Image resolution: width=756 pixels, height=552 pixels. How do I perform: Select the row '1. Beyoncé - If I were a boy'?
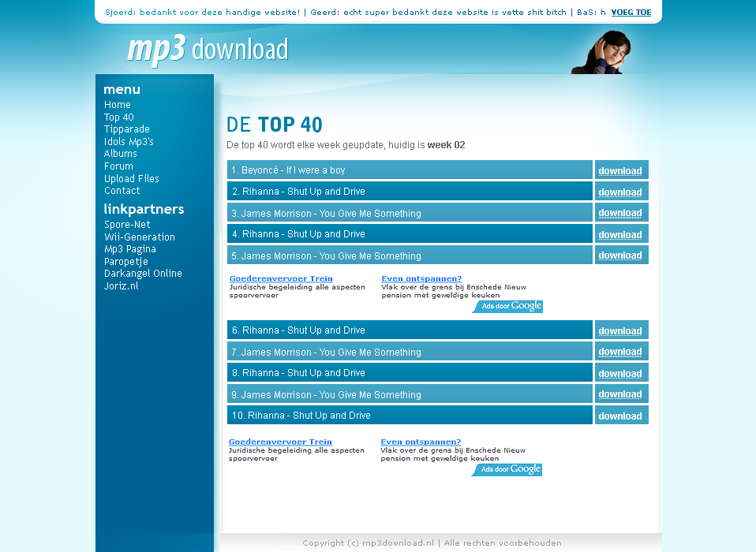(410, 170)
